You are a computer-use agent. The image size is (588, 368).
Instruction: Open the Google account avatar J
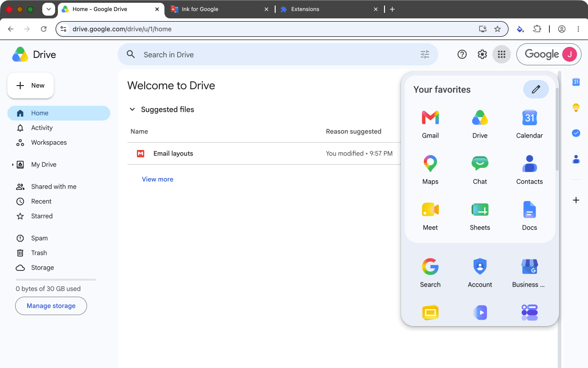(570, 54)
